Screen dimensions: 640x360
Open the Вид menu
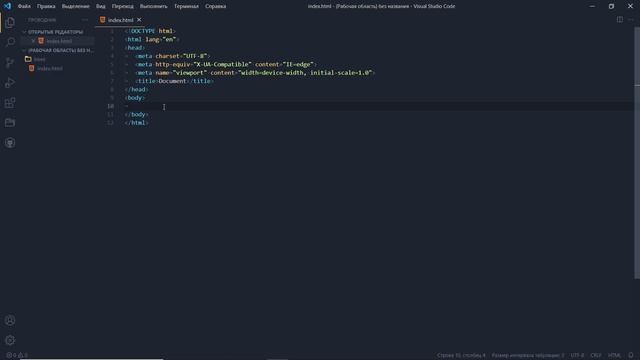[x=100, y=6]
